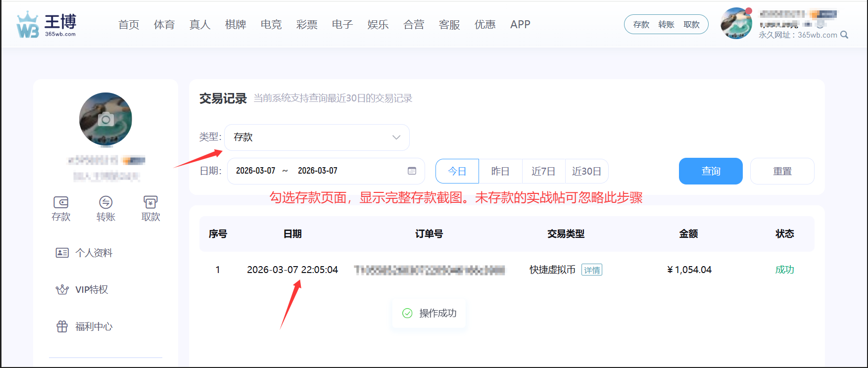
Task: Click the withdraw (取款) icon in sidebar
Action: [150, 202]
